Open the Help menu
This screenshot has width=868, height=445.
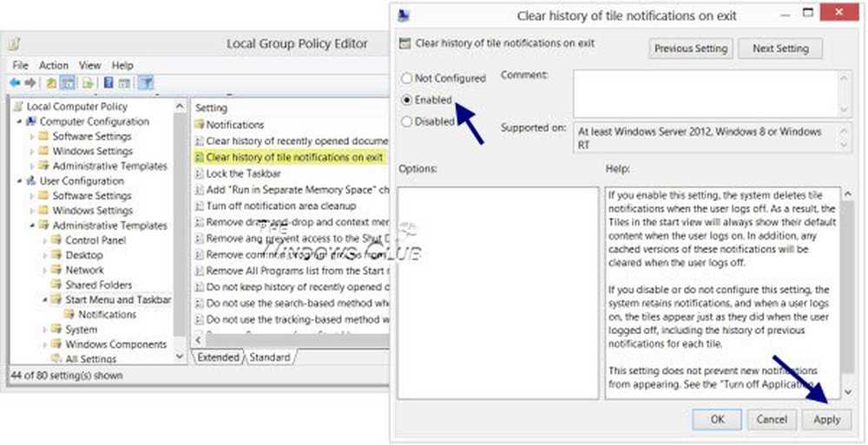pyautogui.click(x=122, y=65)
